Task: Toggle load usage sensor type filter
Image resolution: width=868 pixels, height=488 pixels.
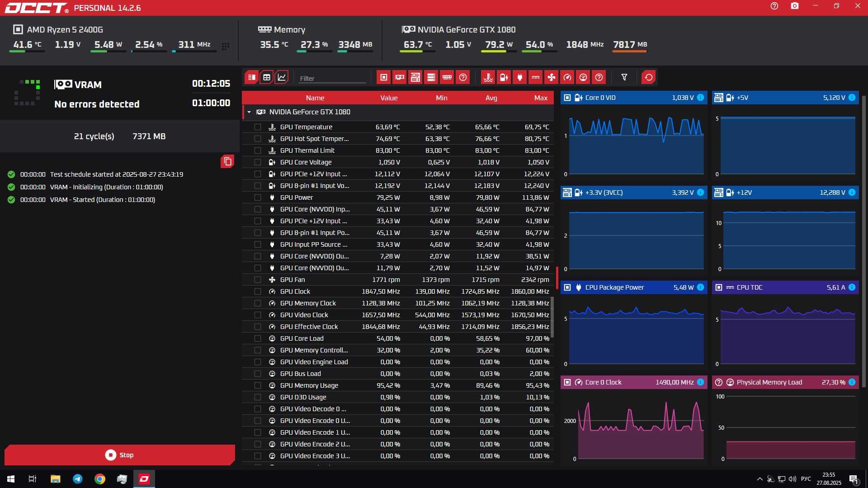Action: tap(583, 77)
